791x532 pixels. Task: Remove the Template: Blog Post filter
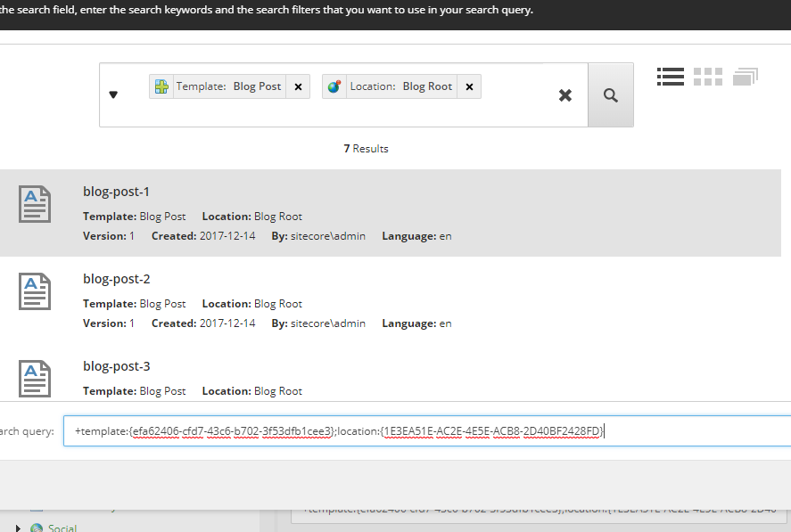coord(298,86)
